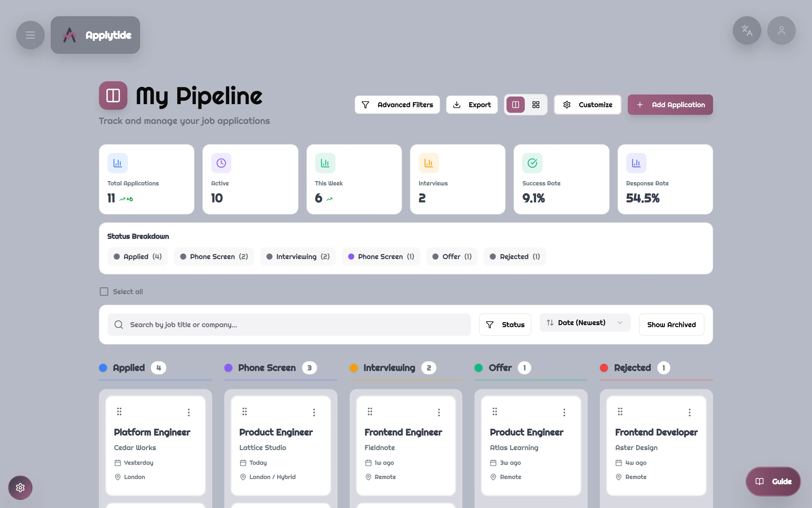The image size is (812, 508).
Task: Click the green Offer column dot
Action: [479, 368]
